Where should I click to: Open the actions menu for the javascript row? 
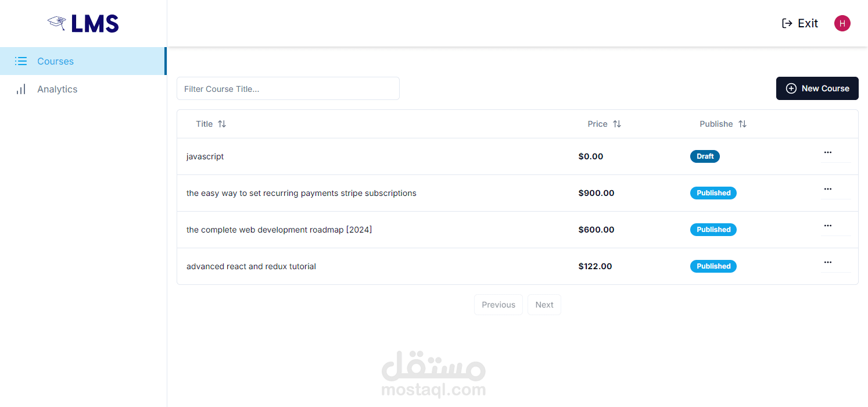click(x=828, y=152)
